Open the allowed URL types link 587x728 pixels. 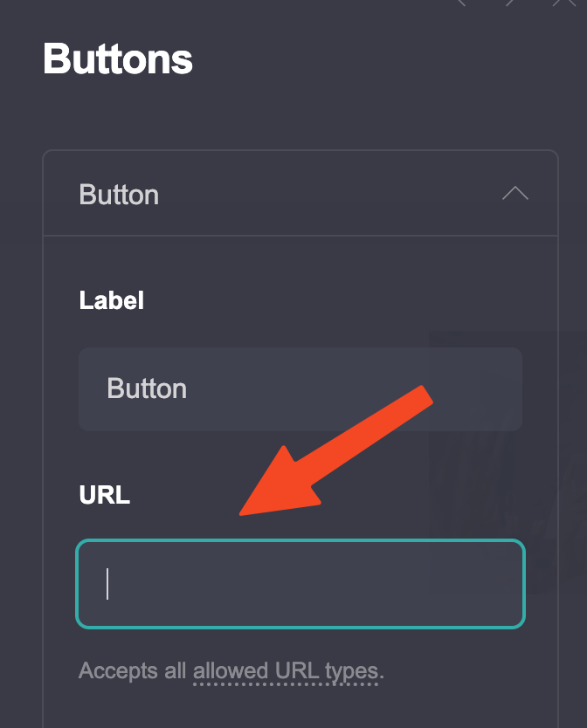pos(287,671)
